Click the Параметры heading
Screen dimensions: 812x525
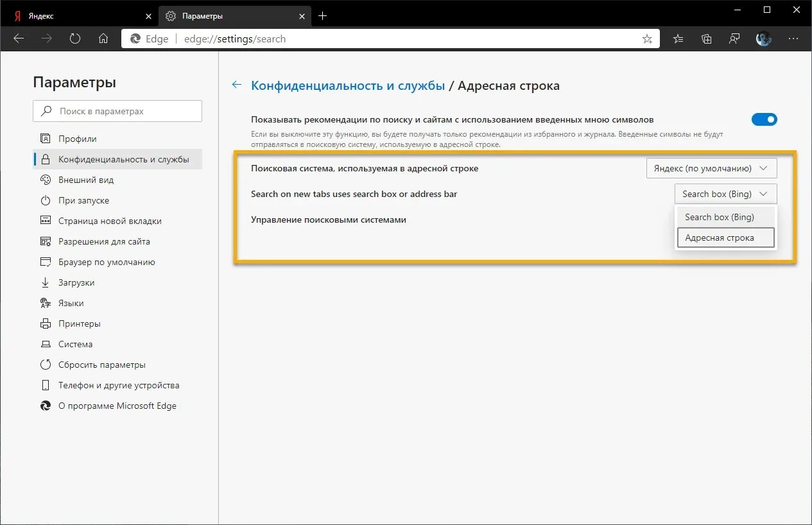pos(74,82)
